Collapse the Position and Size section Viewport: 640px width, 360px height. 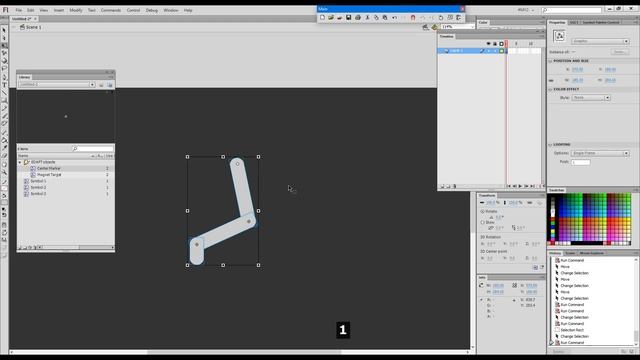[550, 61]
